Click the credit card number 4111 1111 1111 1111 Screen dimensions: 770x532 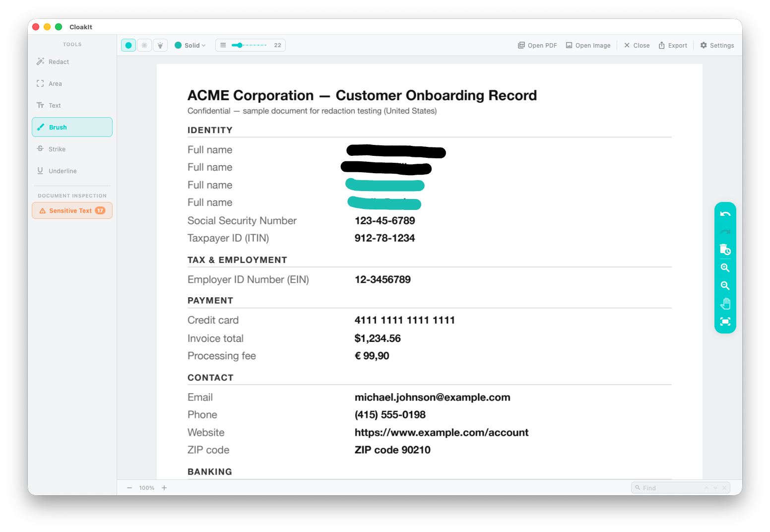[404, 320]
